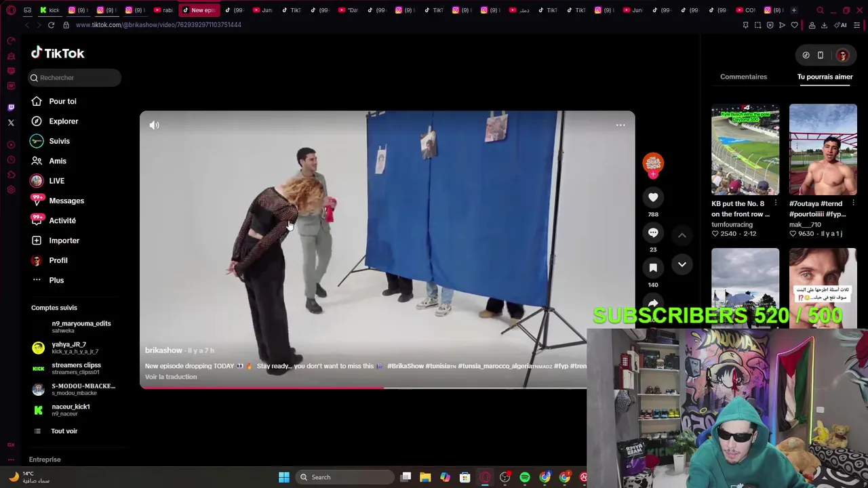Click the phone app icon in header
This screenshot has width=868, height=488.
coord(821,56)
